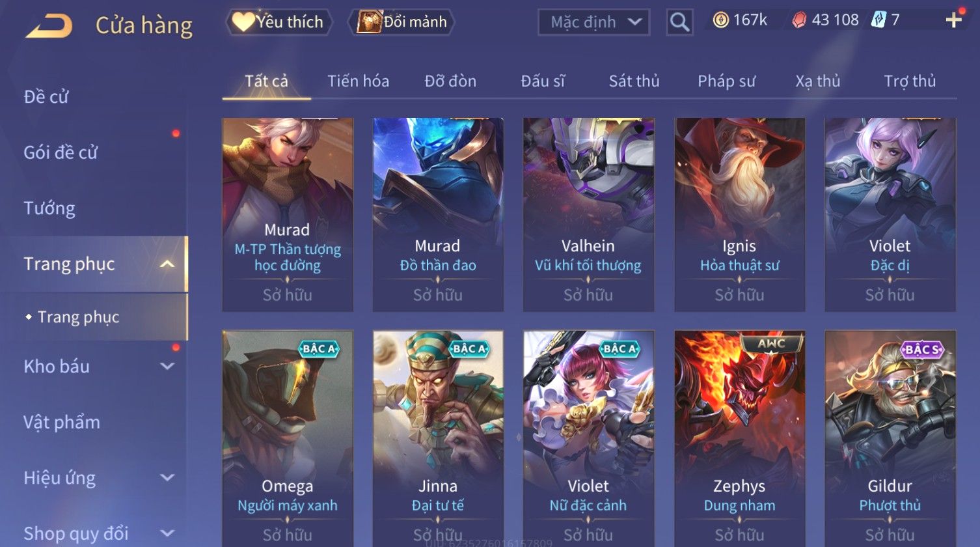Select the Valhein Vũ khí tối thượng skin

click(588, 215)
